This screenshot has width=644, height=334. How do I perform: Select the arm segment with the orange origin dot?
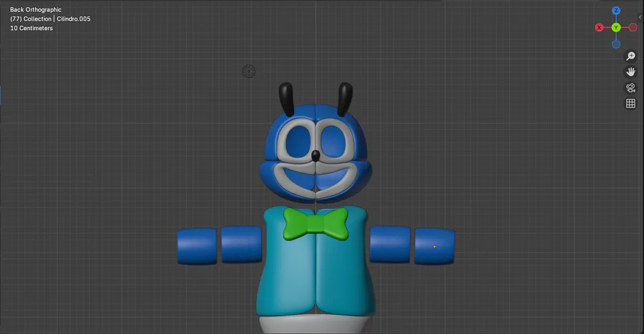434,246
